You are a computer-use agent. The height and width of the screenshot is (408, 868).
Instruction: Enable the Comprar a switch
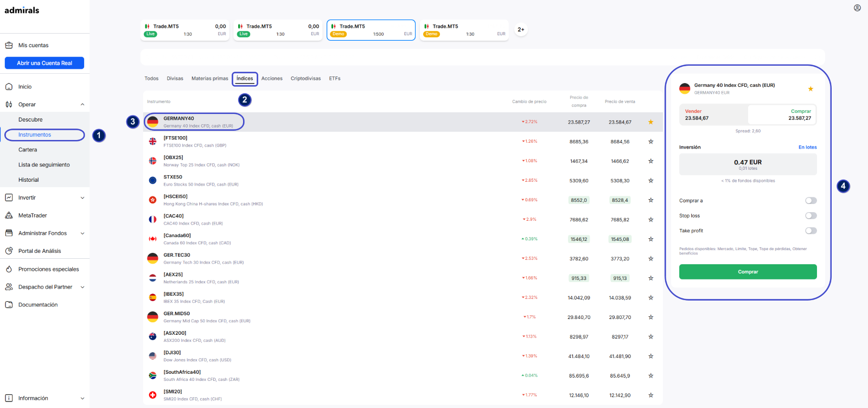coord(811,201)
